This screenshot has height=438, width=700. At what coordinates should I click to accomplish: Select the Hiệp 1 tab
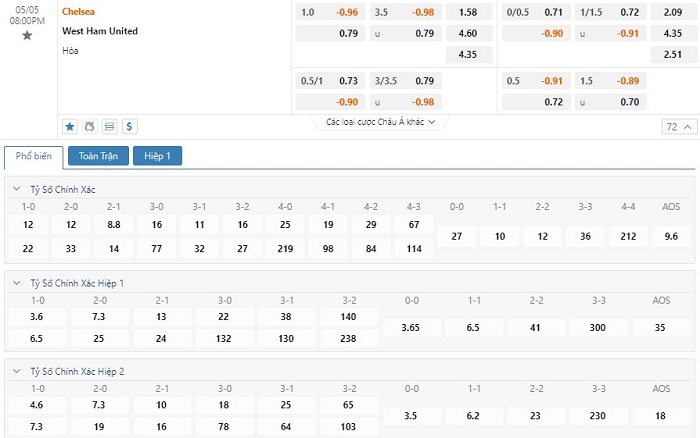158,156
